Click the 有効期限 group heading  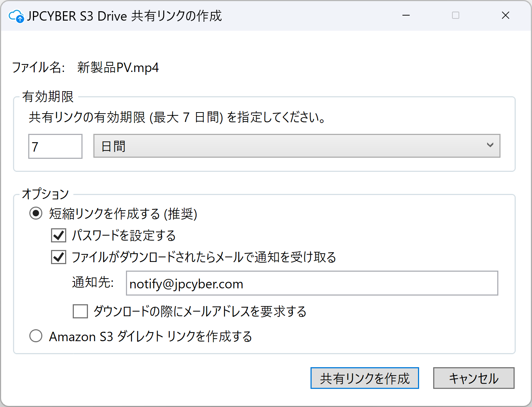48,97
